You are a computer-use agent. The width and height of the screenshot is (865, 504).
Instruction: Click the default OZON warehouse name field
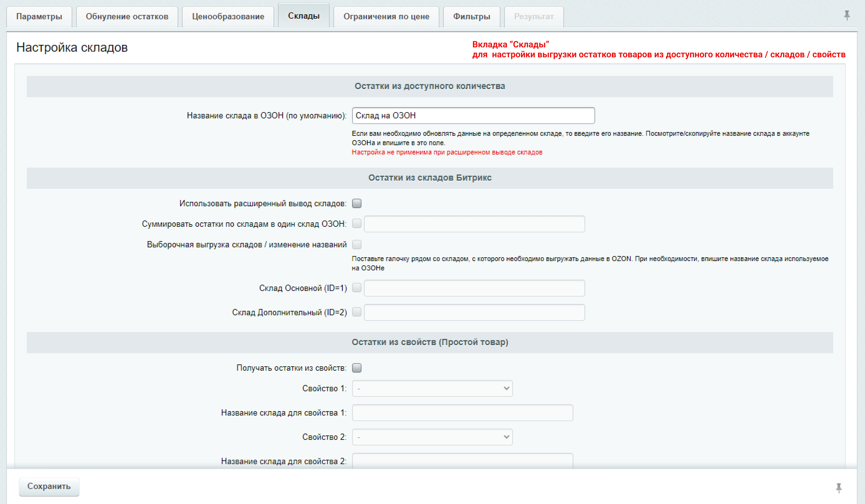coord(473,116)
